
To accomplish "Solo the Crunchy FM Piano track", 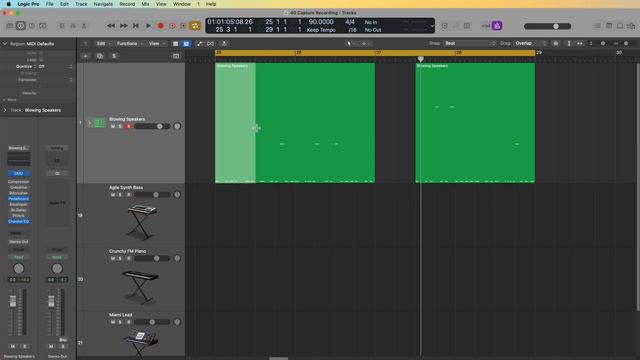I will point(120,258).
